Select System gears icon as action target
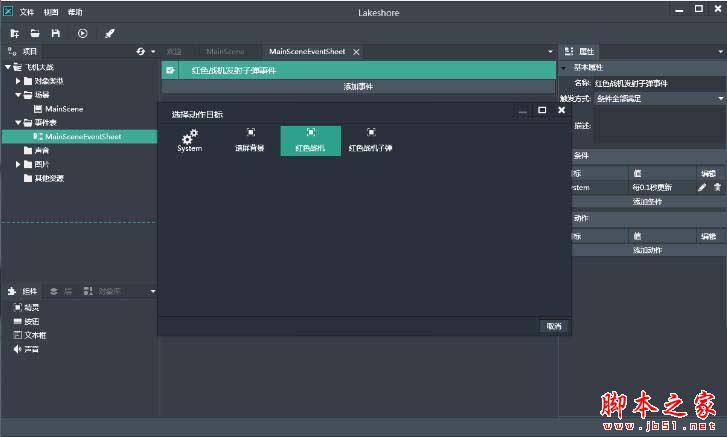Viewport: 727px width, 437px height. coord(190,141)
